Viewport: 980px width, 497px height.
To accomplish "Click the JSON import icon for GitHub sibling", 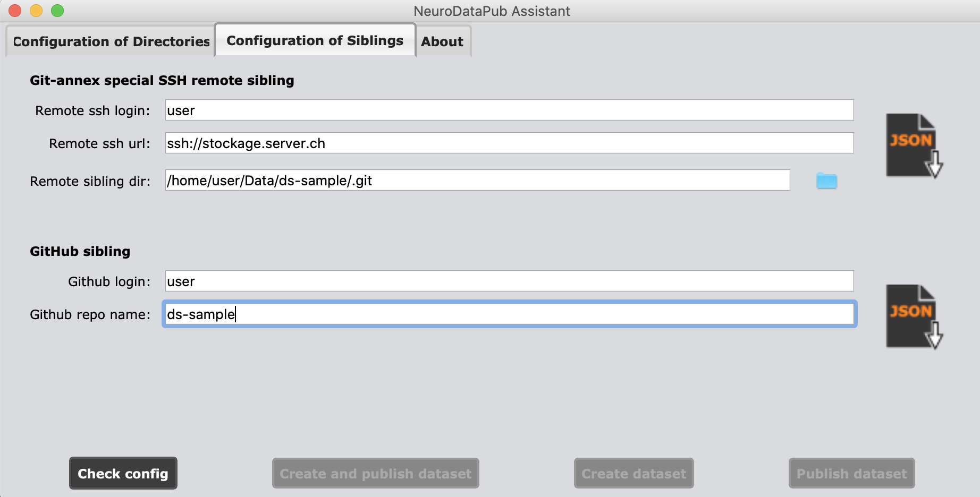I will (913, 316).
